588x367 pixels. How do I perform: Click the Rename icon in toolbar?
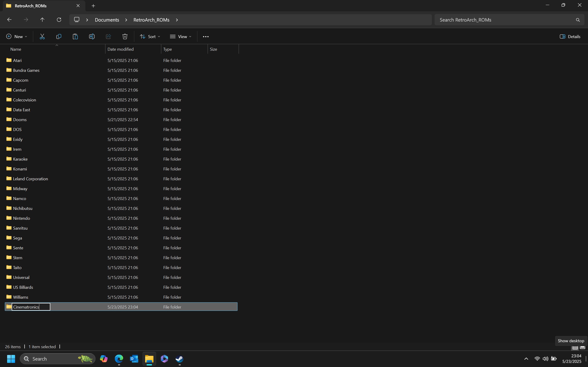click(92, 36)
